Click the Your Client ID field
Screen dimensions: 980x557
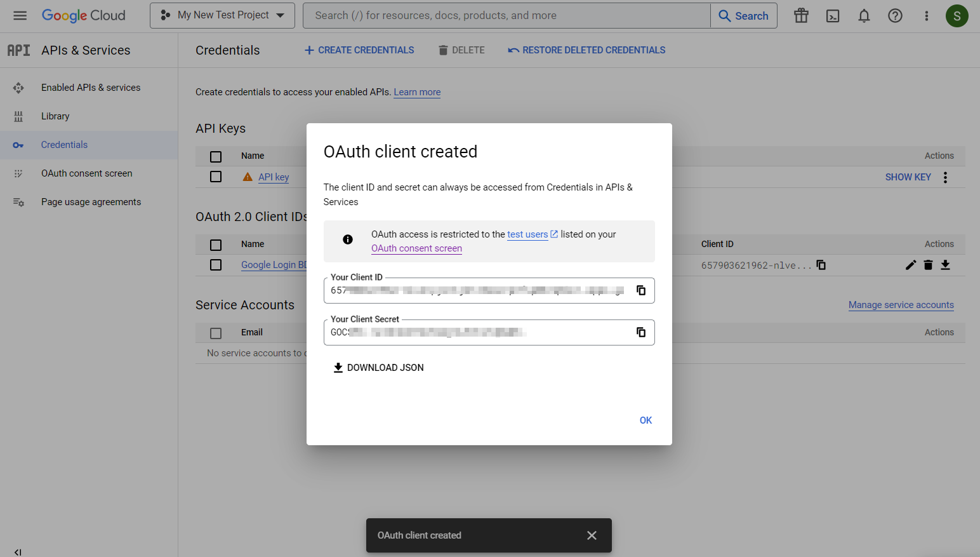[x=489, y=290]
